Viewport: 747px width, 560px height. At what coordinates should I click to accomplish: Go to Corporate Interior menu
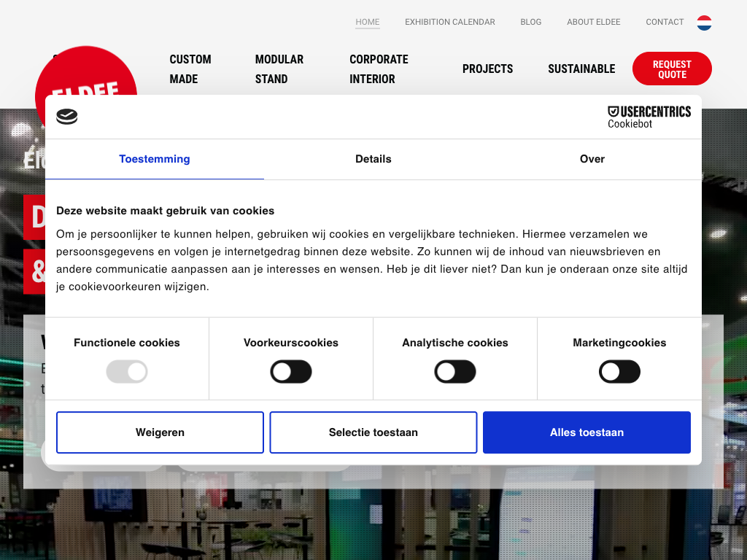tap(379, 69)
